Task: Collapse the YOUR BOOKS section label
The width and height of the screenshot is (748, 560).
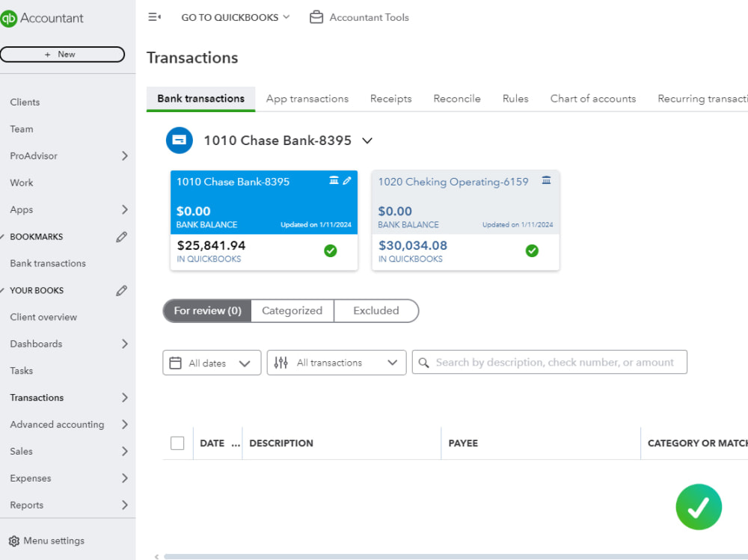Action: 37,291
